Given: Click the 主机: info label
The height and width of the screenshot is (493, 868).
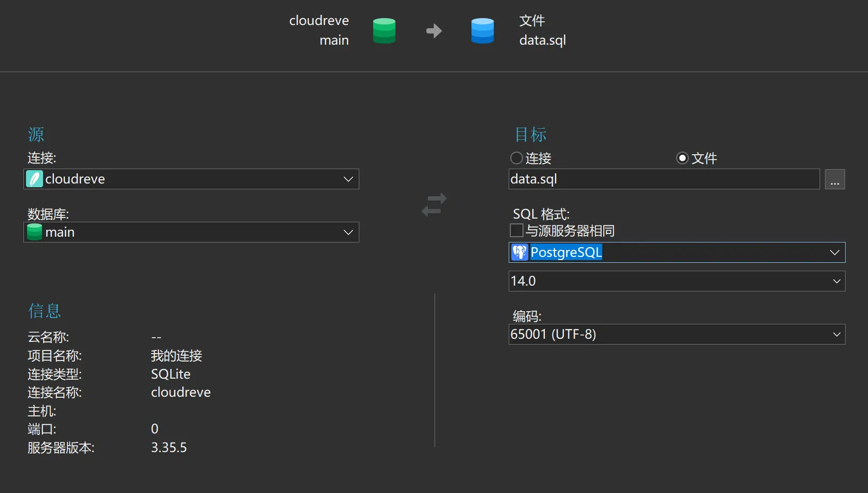Looking at the screenshot, I should [42, 411].
